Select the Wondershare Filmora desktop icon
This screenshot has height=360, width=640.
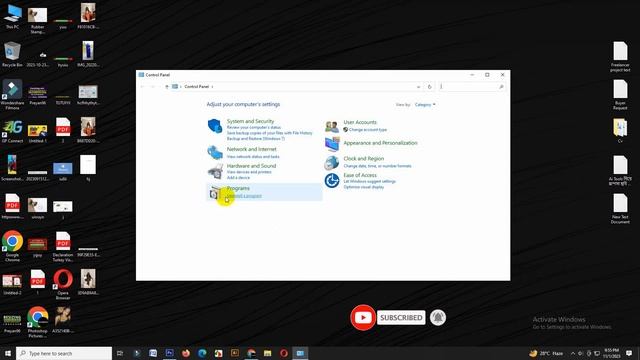pos(12,95)
